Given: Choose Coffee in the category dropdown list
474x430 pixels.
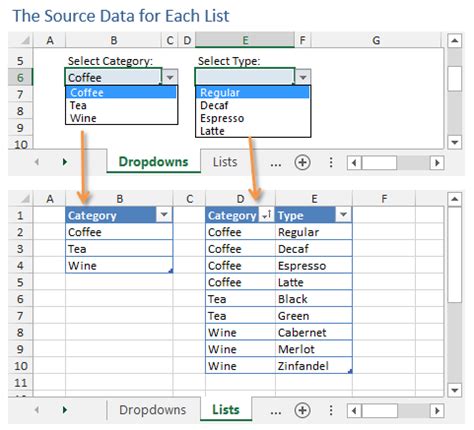Looking at the screenshot, I should [x=121, y=92].
